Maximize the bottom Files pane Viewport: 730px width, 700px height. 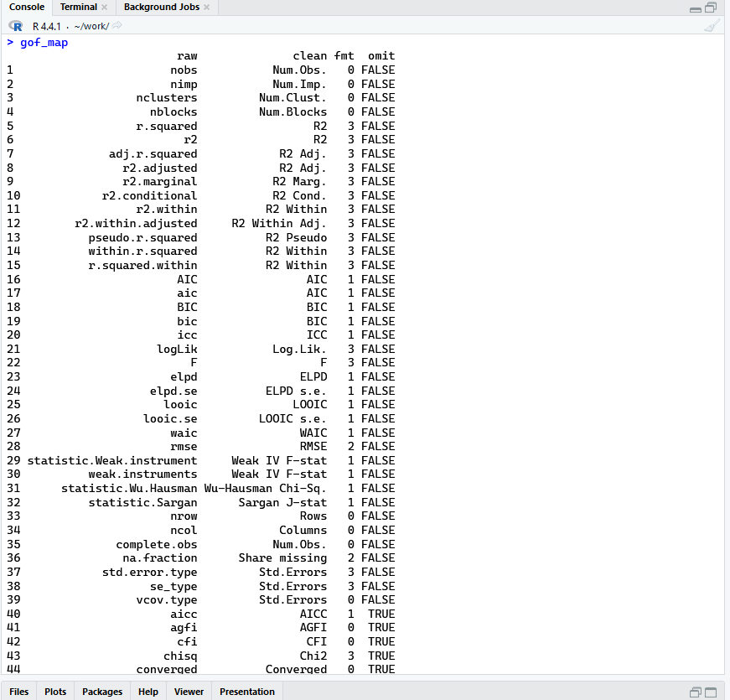coord(711,692)
